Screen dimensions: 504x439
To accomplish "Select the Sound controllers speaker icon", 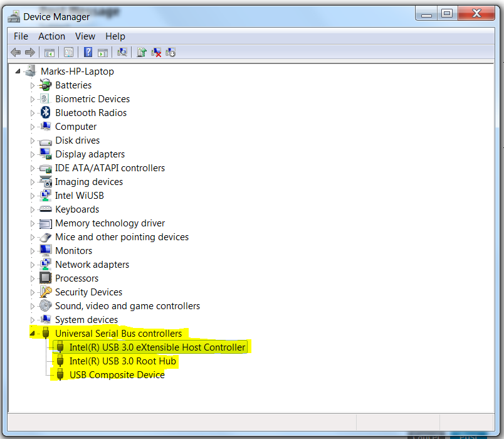I will pos(45,305).
